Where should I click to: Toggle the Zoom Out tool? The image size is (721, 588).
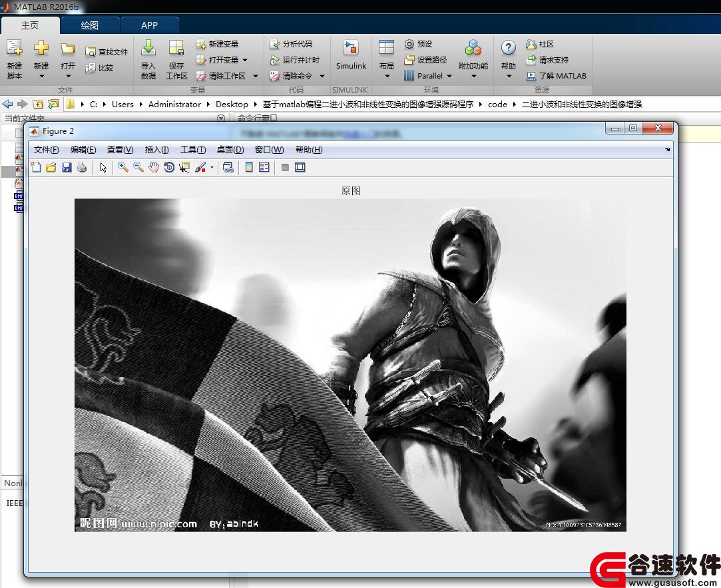coord(138,167)
